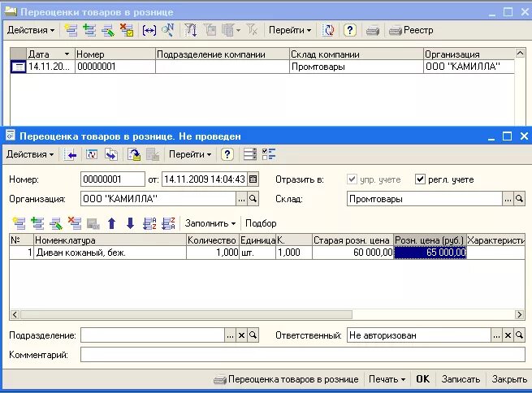
Task: Click the Количество cell 1,000
Action: click(x=213, y=253)
